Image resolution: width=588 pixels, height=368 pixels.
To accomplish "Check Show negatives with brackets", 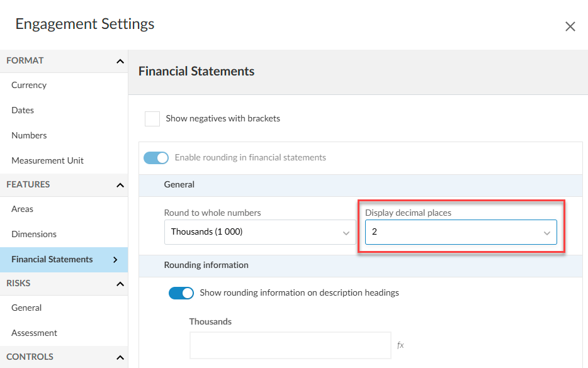I will coord(151,118).
